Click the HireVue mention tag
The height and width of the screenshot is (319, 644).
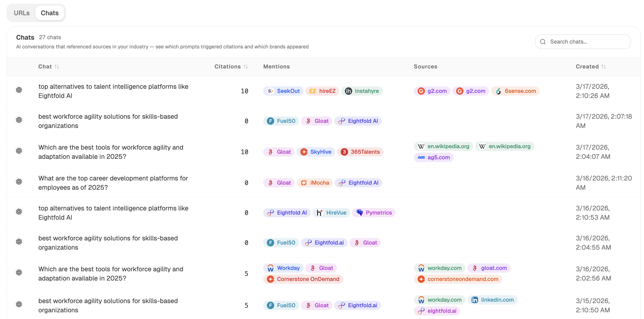click(x=331, y=213)
